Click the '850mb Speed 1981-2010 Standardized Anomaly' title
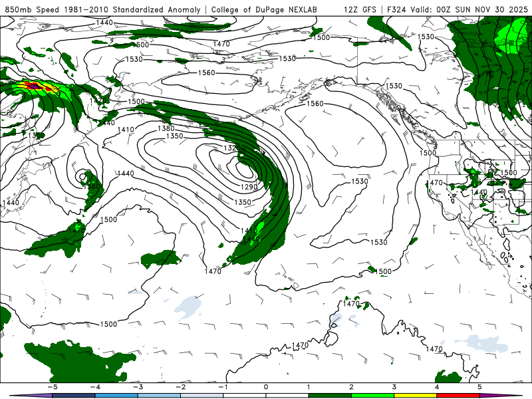Screen dimensions: 532x399 [x=102, y=9]
